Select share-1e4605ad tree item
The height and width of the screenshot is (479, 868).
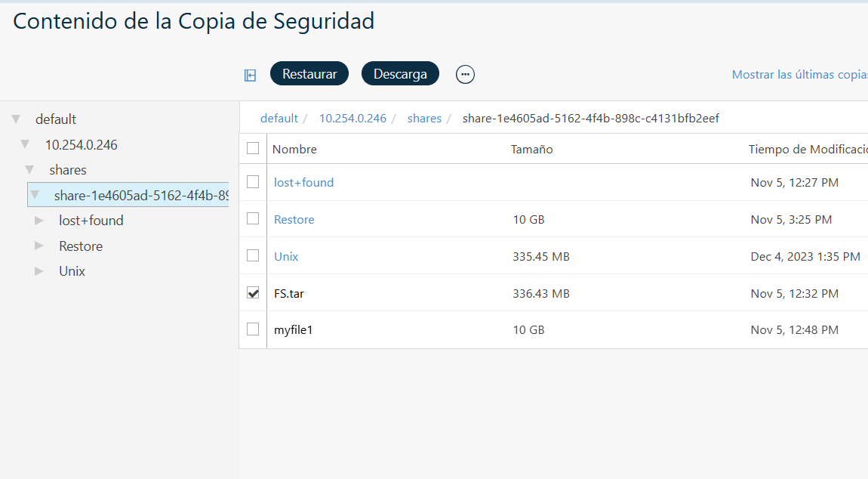point(140,196)
